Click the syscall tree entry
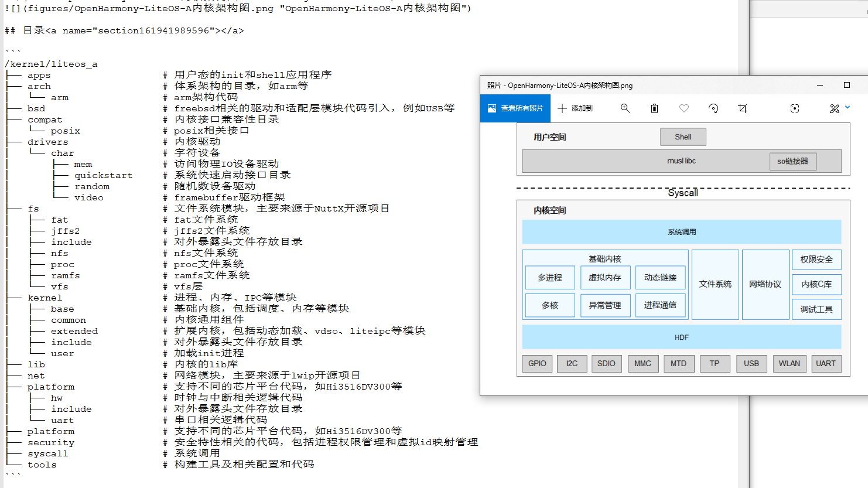The image size is (868, 488). click(48, 454)
